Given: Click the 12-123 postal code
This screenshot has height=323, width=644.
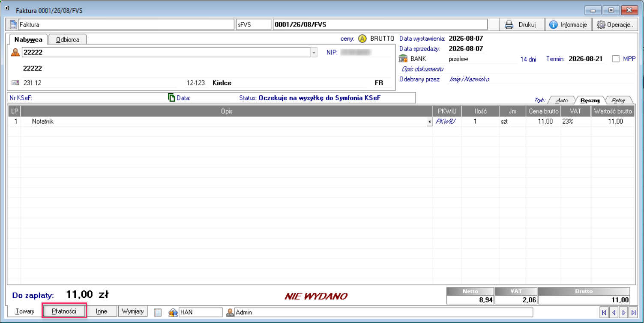Looking at the screenshot, I should 196,83.
